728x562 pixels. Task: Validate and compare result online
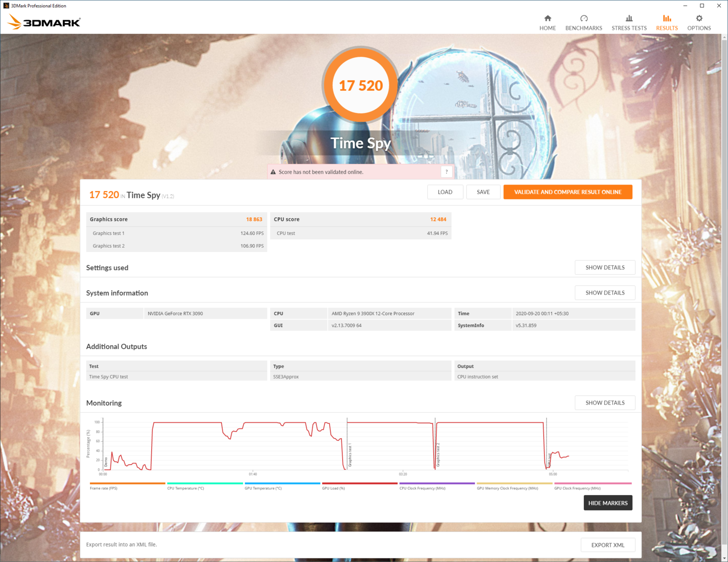[568, 192]
